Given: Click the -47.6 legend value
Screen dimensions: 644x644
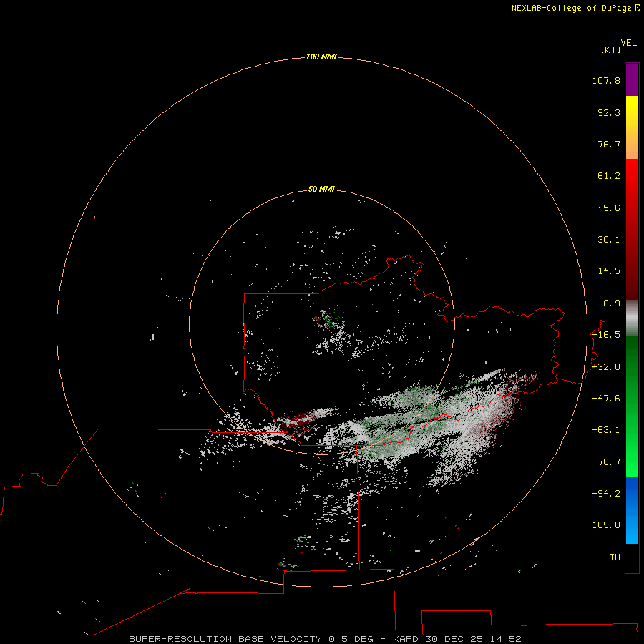Looking at the screenshot, I should tap(606, 399).
